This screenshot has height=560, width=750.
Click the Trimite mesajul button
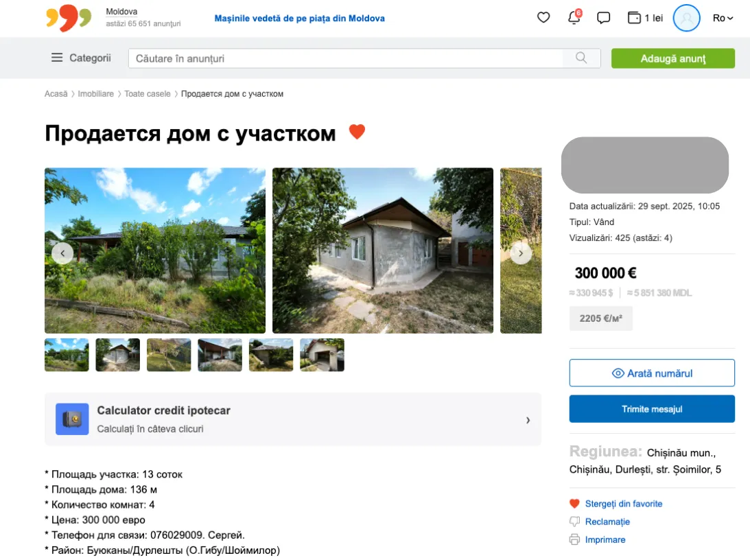(x=652, y=409)
